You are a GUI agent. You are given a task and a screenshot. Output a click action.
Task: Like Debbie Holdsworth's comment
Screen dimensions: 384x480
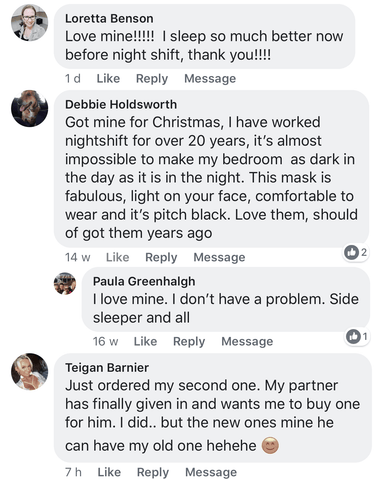coord(117,257)
